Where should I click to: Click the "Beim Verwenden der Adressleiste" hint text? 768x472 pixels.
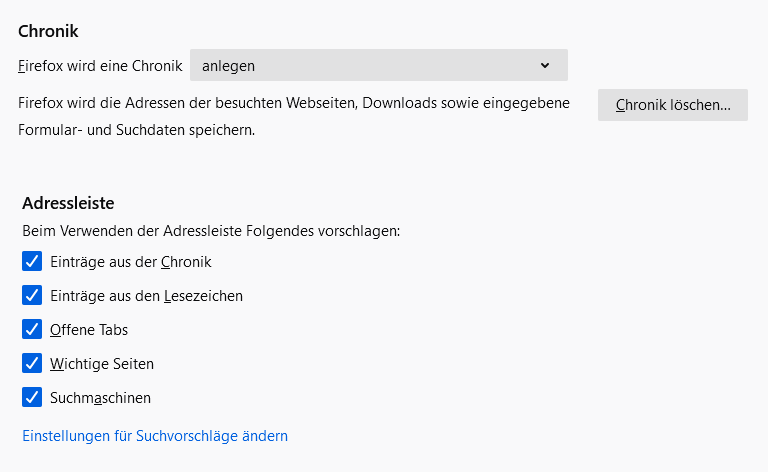[211, 231]
